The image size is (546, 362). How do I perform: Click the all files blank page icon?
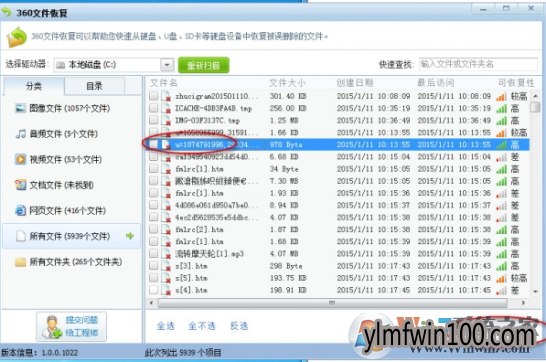21,236
